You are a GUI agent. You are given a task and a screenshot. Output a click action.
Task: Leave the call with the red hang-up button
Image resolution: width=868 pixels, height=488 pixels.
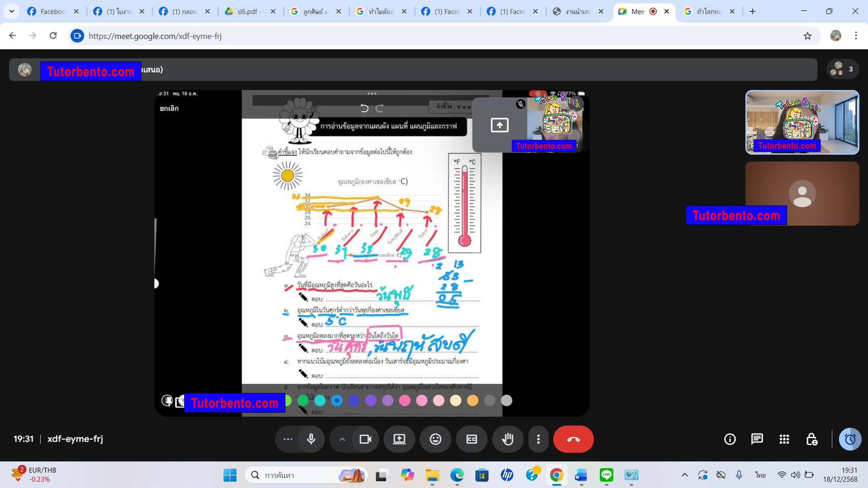click(x=573, y=439)
